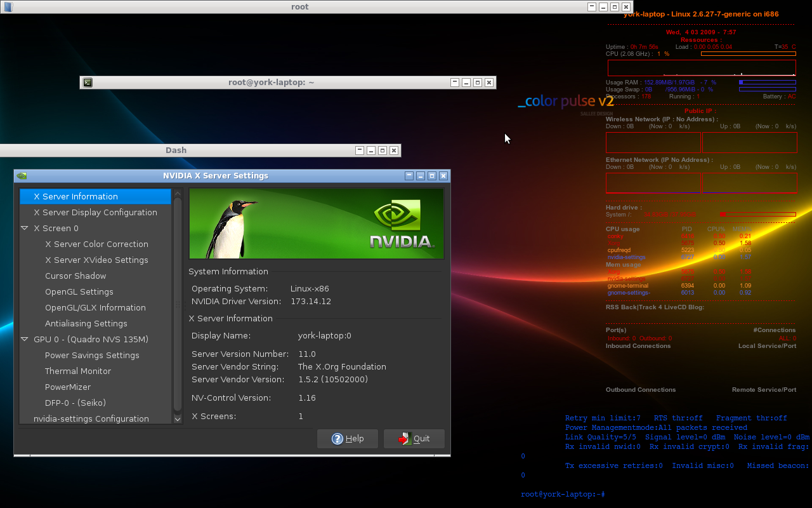Minimize the root@york-laptop terminal window
Image resolution: width=812 pixels, height=508 pixels.
pyautogui.click(x=466, y=83)
